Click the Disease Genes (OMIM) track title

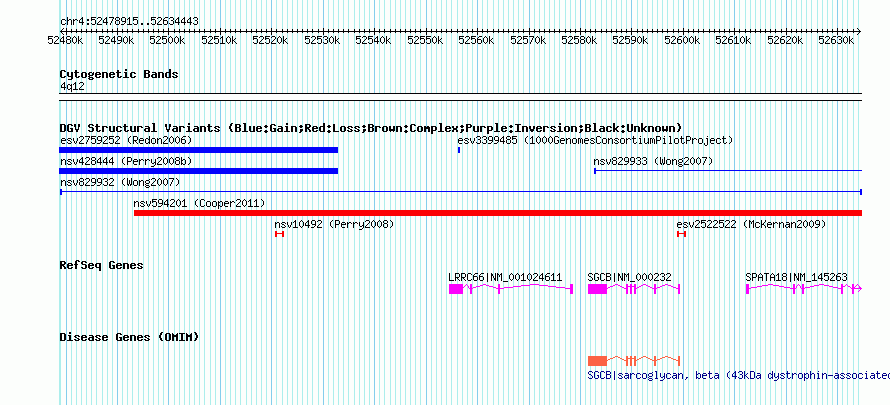(129, 337)
